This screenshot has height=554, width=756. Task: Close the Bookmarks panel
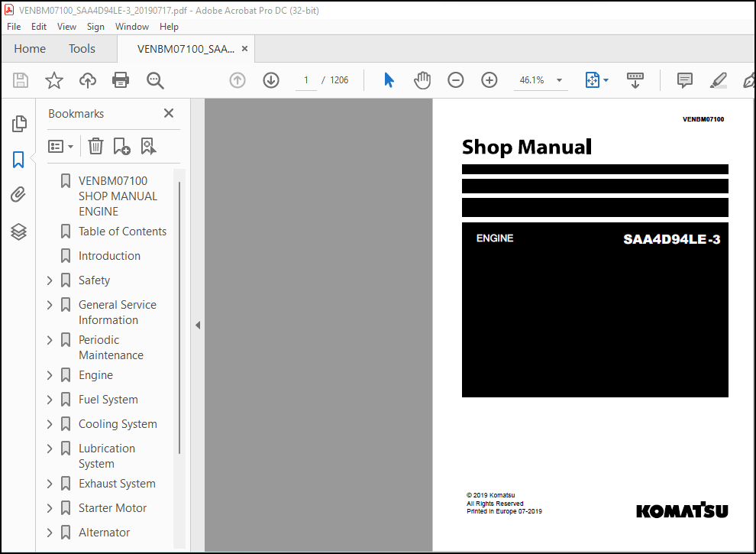coord(168,113)
